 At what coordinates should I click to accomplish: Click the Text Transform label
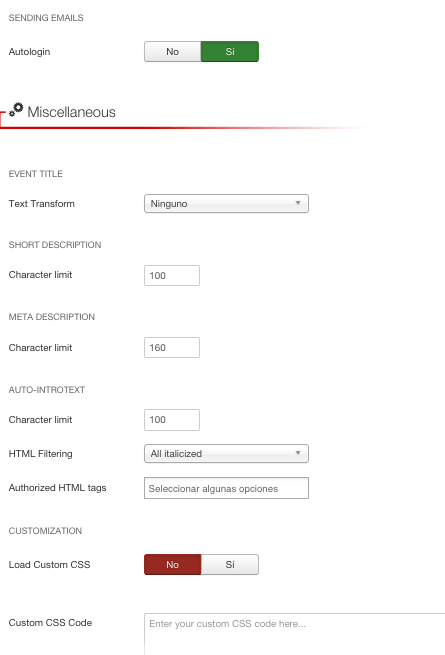[41, 204]
